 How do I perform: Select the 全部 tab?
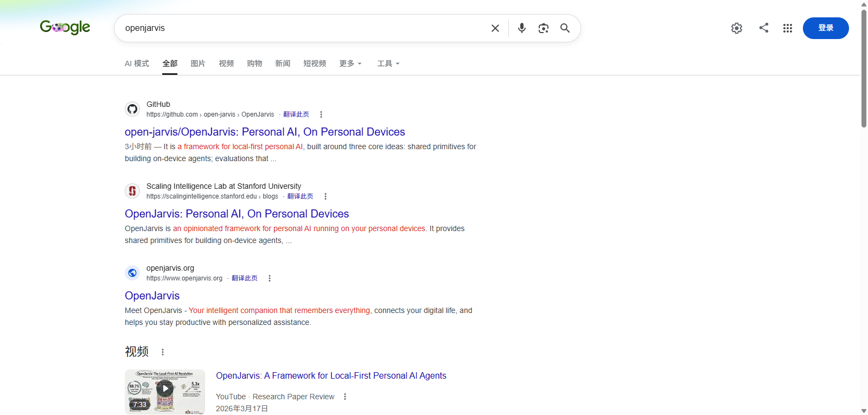(x=170, y=63)
